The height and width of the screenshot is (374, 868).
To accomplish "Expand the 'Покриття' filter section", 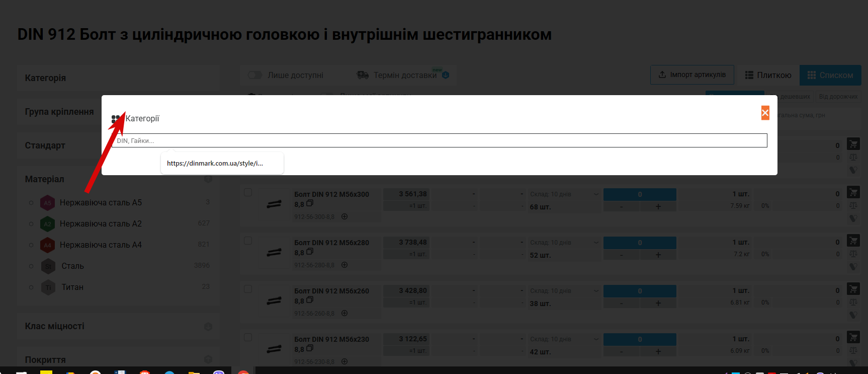I will (x=118, y=360).
